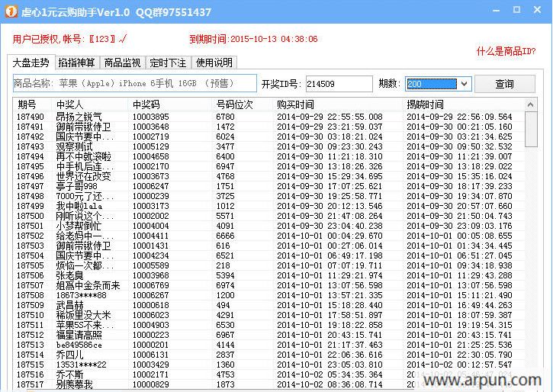Select winner 乔四儿
This screenshot has height=392, width=553.
(70, 355)
